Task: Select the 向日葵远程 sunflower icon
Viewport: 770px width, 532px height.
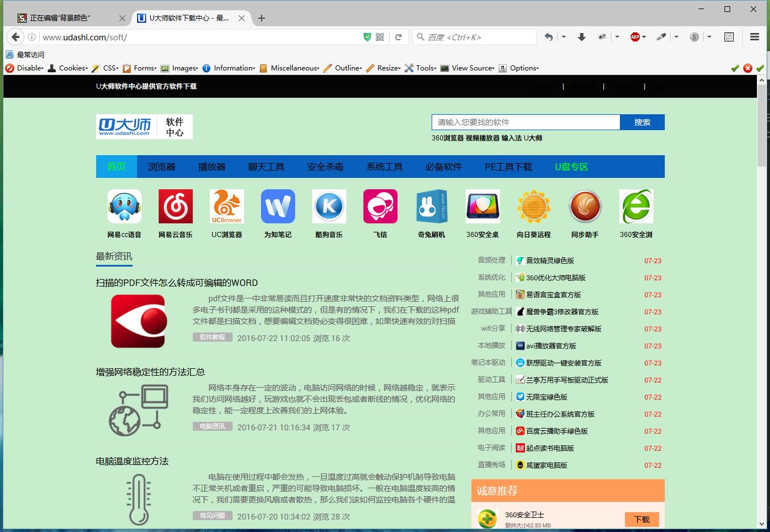Action: pyautogui.click(x=533, y=206)
